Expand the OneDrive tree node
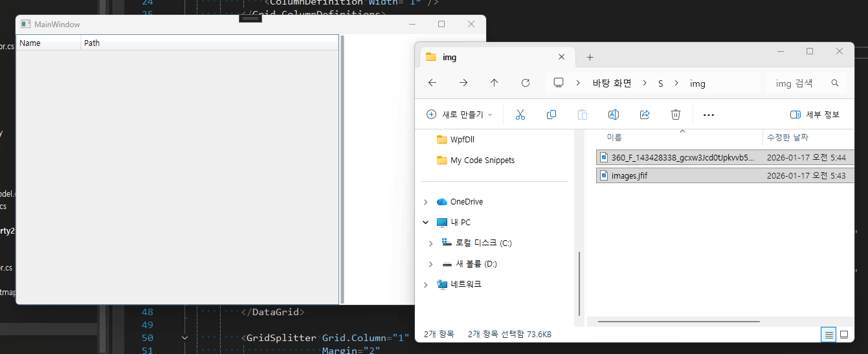 point(425,202)
